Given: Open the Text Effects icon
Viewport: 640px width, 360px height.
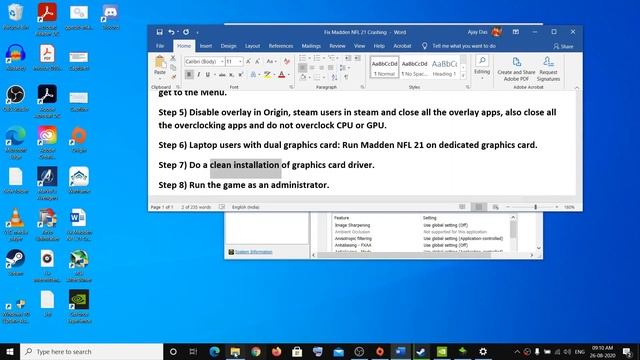Looking at the screenshot, I should (253, 75).
